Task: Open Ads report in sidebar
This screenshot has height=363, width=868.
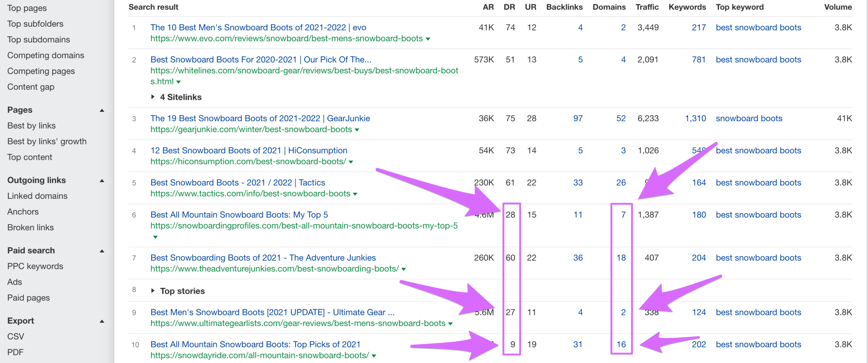Action: click(x=15, y=282)
